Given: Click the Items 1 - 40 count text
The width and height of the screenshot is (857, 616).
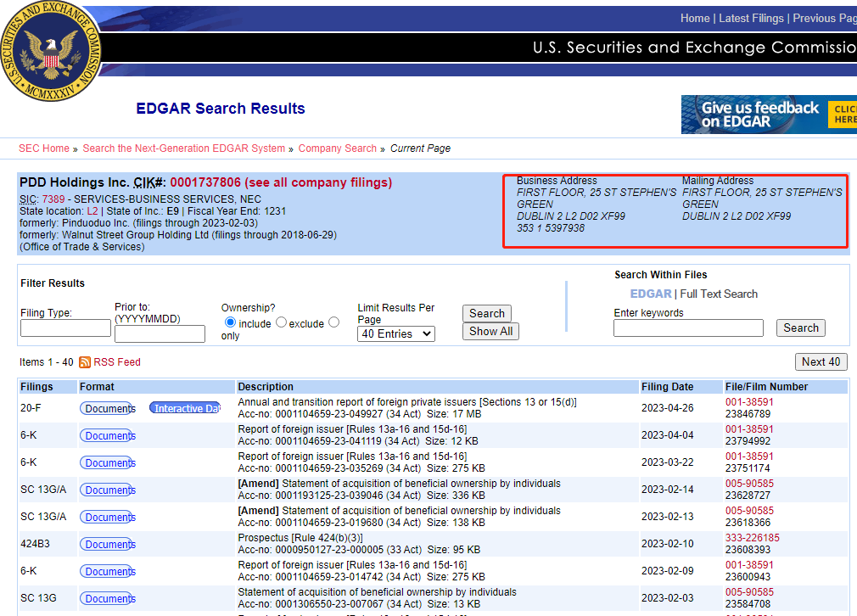Looking at the screenshot, I should coord(47,362).
